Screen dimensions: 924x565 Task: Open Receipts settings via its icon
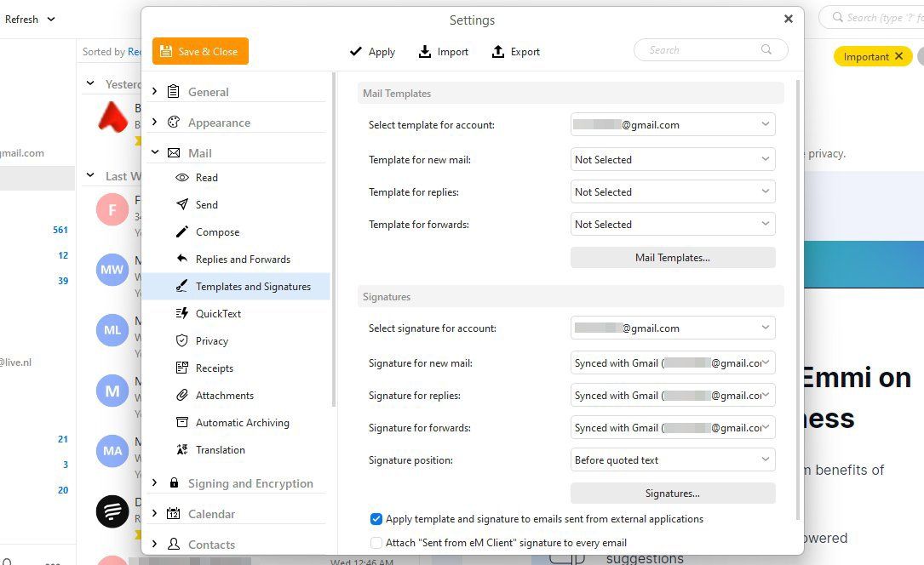point(181,368)
